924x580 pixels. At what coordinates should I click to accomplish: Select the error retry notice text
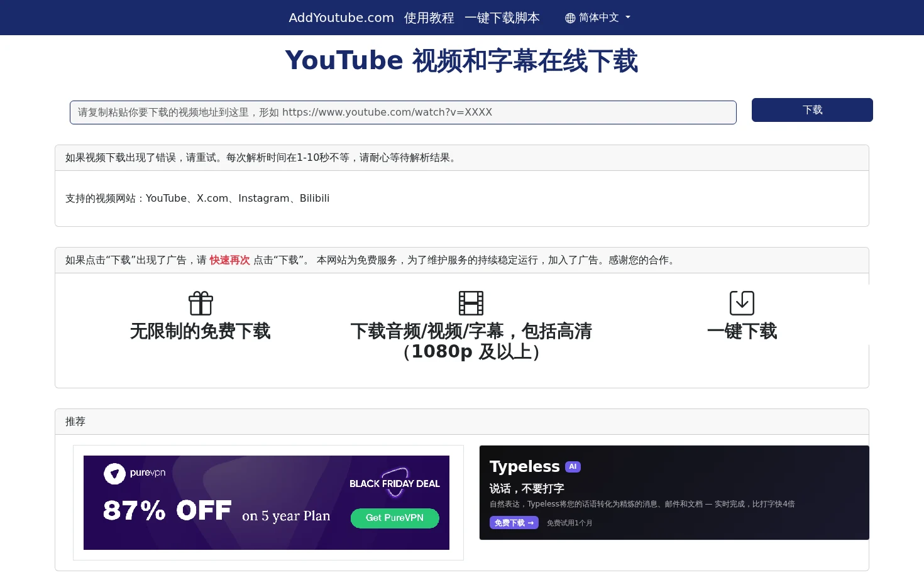(x=261, y=158)
